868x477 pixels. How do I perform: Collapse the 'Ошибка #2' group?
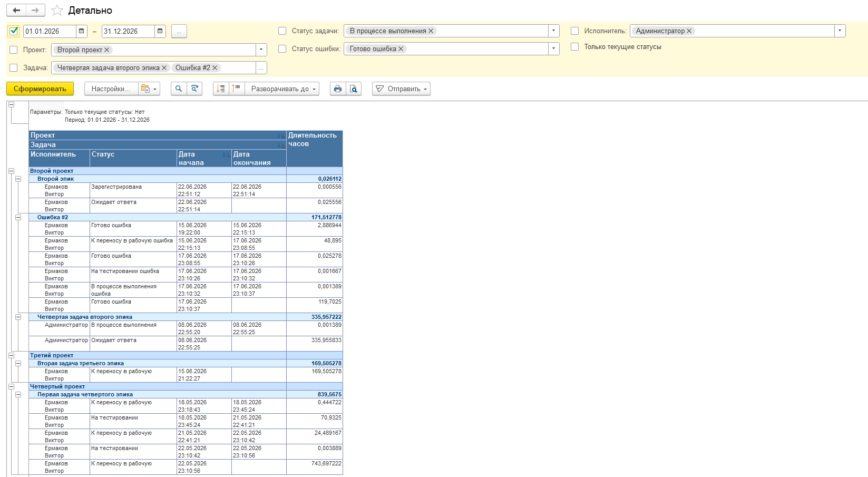[x=18, y=217]
